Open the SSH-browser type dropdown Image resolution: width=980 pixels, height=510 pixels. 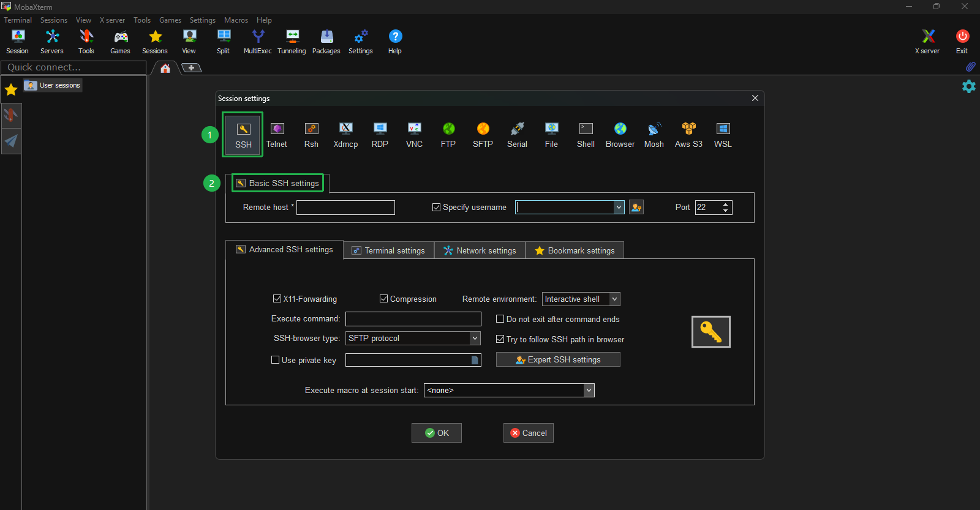475,338
